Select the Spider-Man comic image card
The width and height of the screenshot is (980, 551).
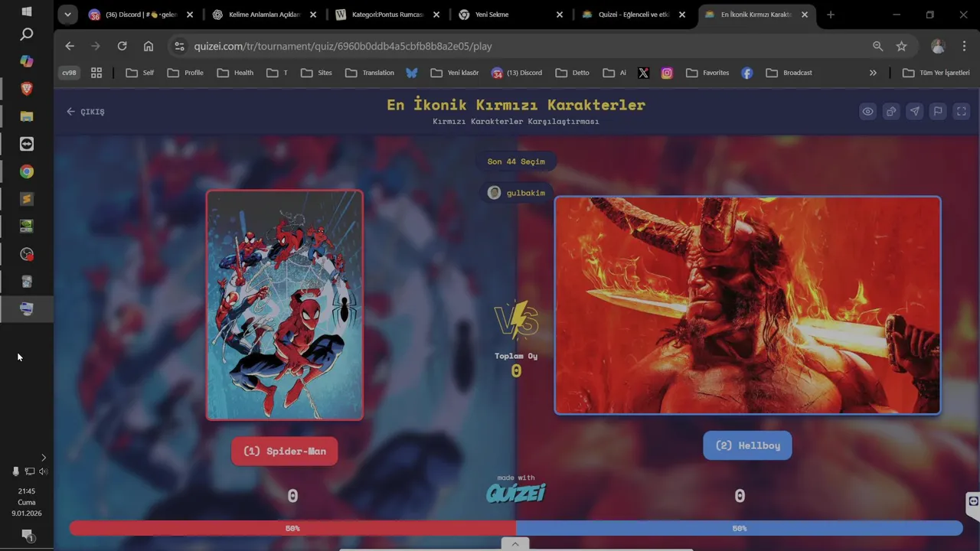[x=285, y=305]
